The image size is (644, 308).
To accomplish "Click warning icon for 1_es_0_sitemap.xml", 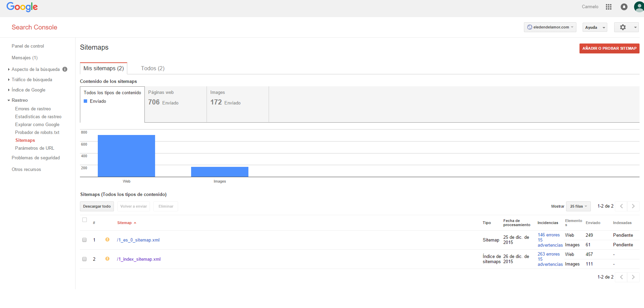I will tap(107, 239).
